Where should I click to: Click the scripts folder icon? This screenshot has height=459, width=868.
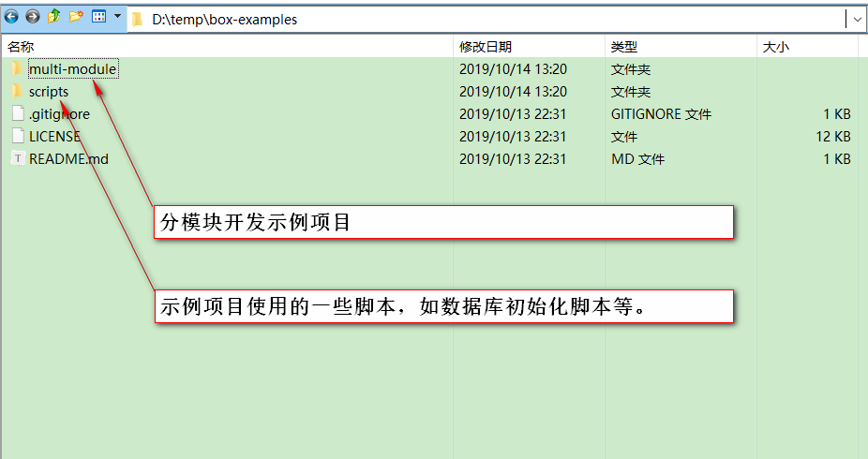coord(17,91)
